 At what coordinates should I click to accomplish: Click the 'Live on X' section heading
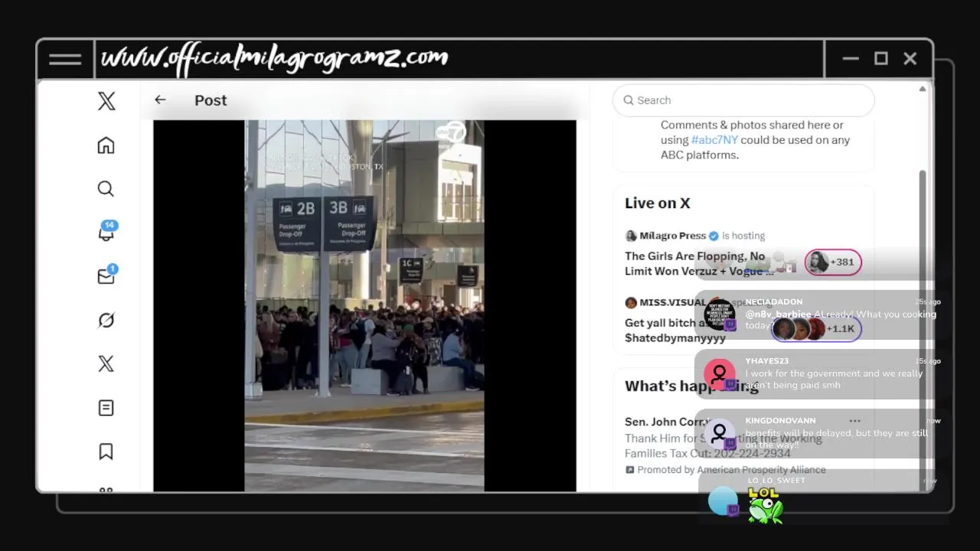tap(657, 203)
